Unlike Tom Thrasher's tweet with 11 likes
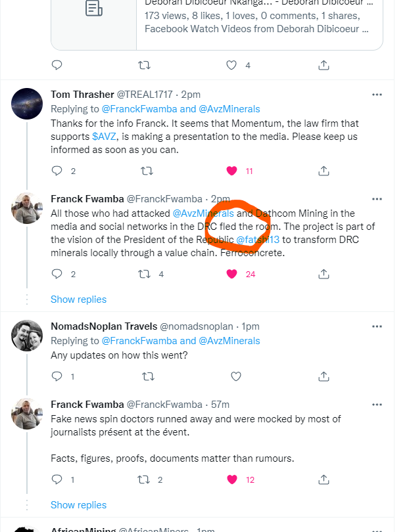The height and width of the screenshot is (532, 407). point(231,171)
